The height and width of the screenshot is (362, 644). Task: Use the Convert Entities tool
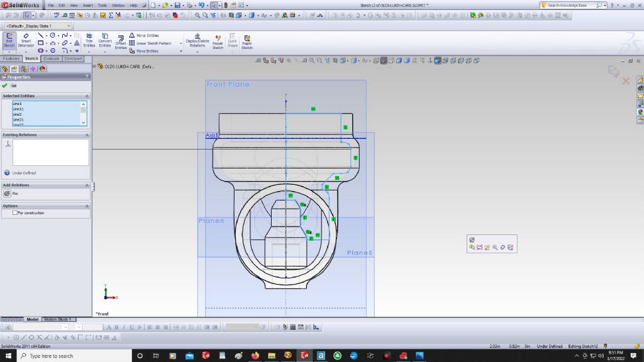point(105,41)
